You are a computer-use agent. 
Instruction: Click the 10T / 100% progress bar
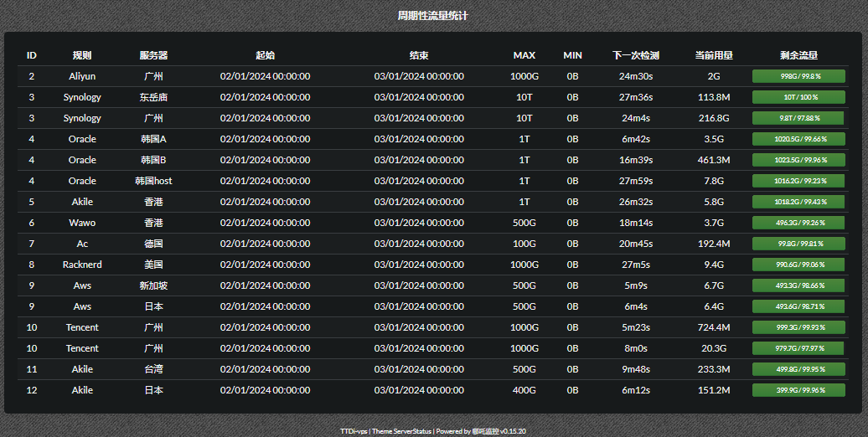798,97
